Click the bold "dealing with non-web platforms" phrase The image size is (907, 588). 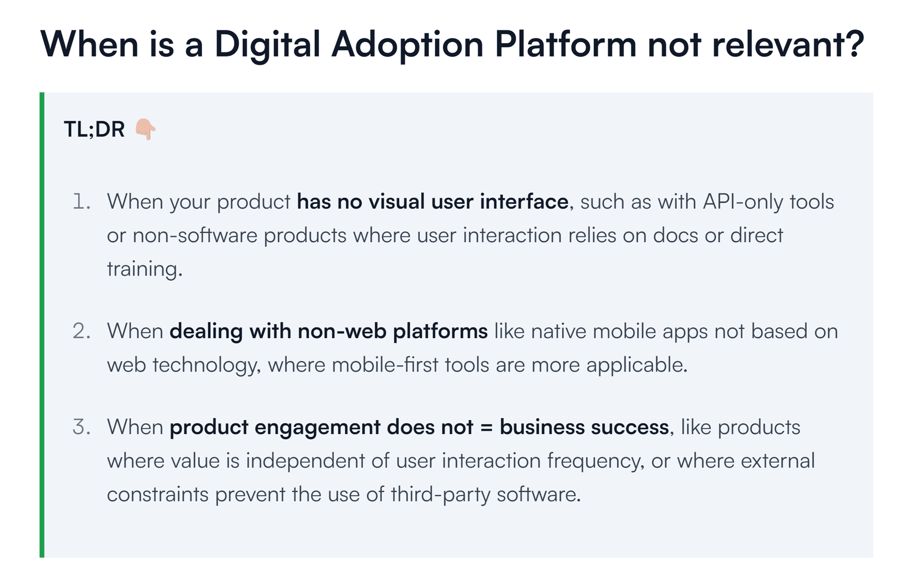point(328,331)
